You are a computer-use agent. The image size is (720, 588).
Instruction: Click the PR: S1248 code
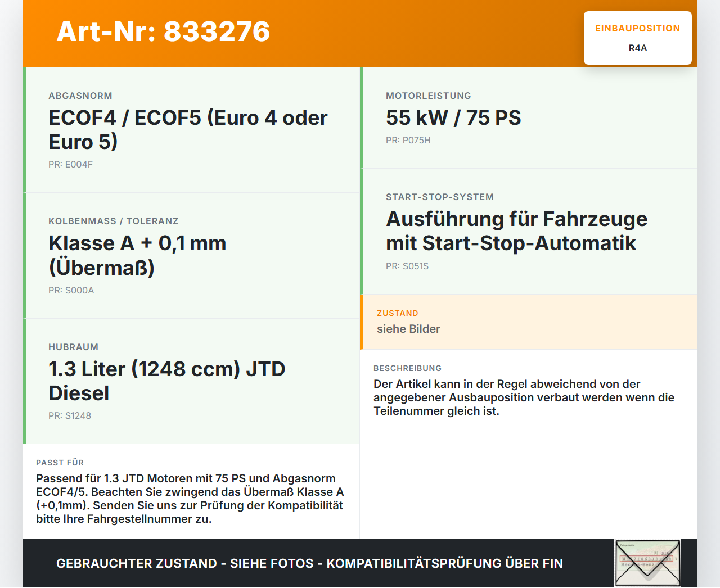pos(70,416)
